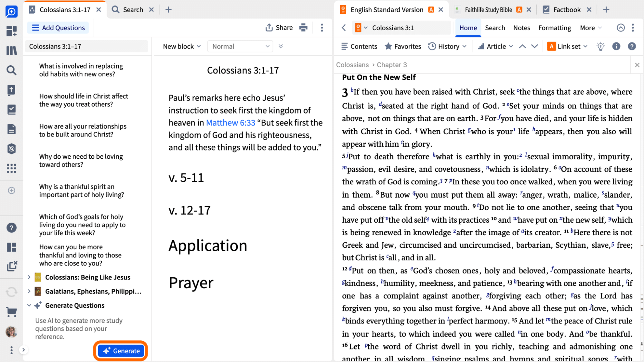Screen dimensions: 644x362
Task: Click the circled plus icon in the sidebar
Action: 11,190
